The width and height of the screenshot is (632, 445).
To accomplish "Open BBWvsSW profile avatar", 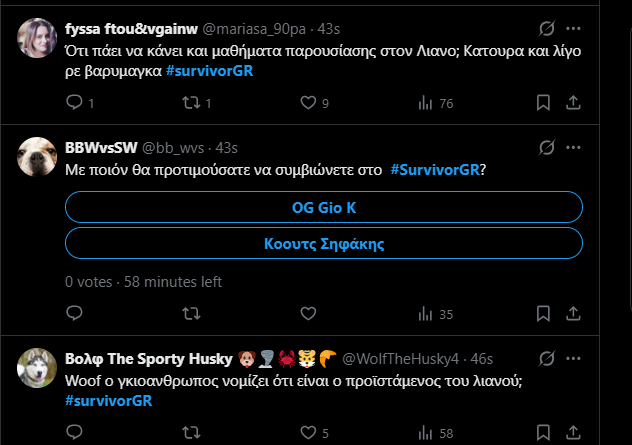I will coord(36,153).
